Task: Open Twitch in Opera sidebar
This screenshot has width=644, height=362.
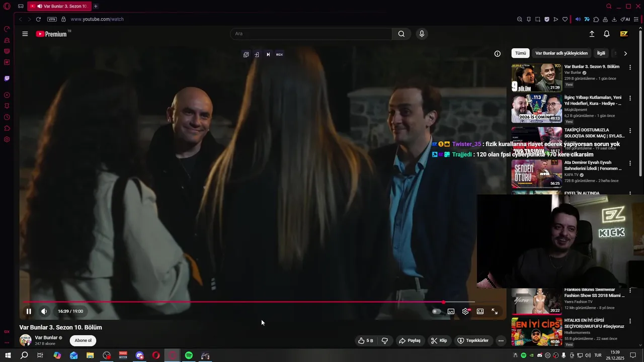Action: [x=7, y=78]
